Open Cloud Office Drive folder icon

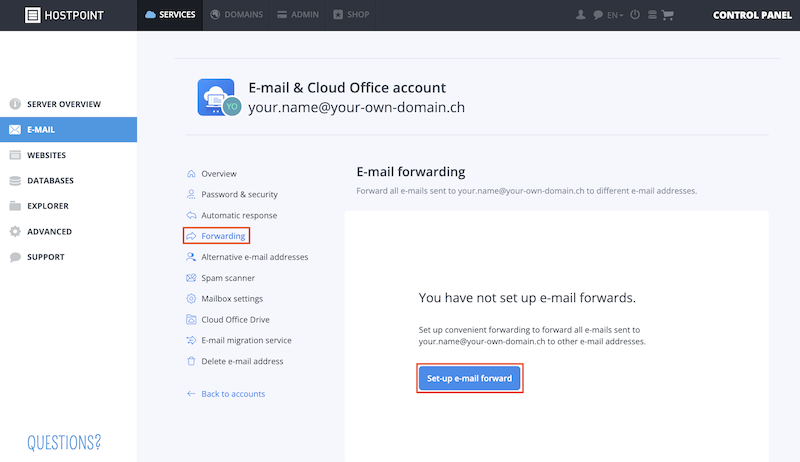[x=191, y=320]
